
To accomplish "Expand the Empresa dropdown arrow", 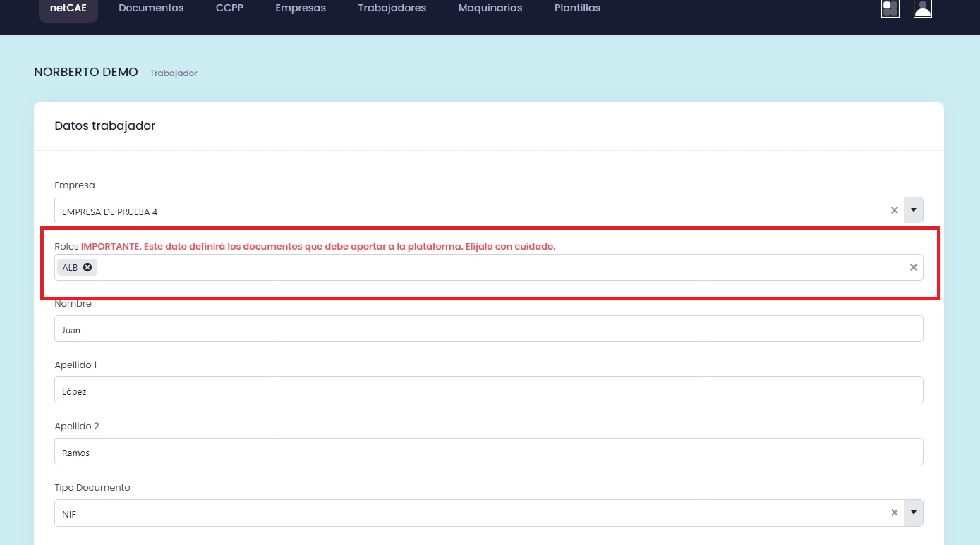I will point(914,210).
